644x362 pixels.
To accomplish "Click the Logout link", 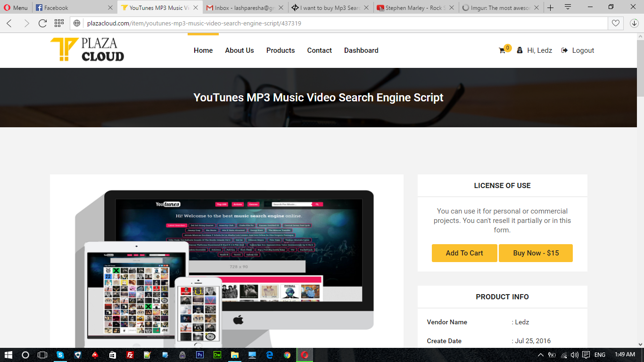I will click(x=578, y=50).
